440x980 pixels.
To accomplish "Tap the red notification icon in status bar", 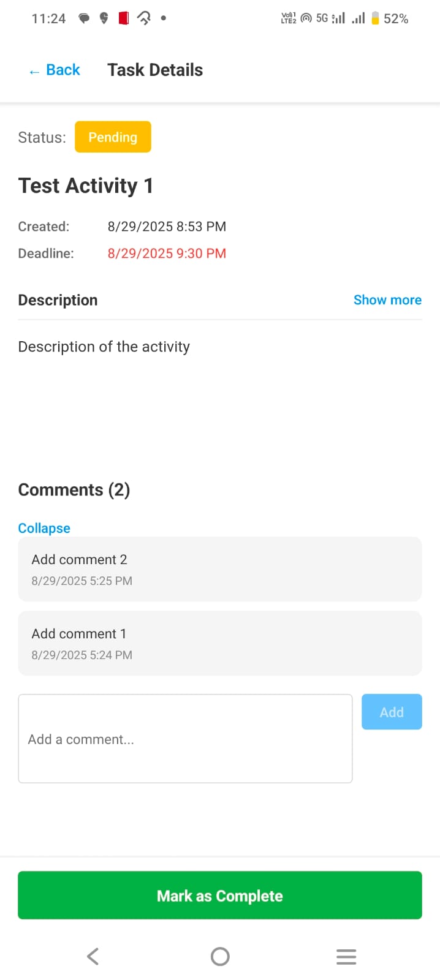I will tap(124, 18).
